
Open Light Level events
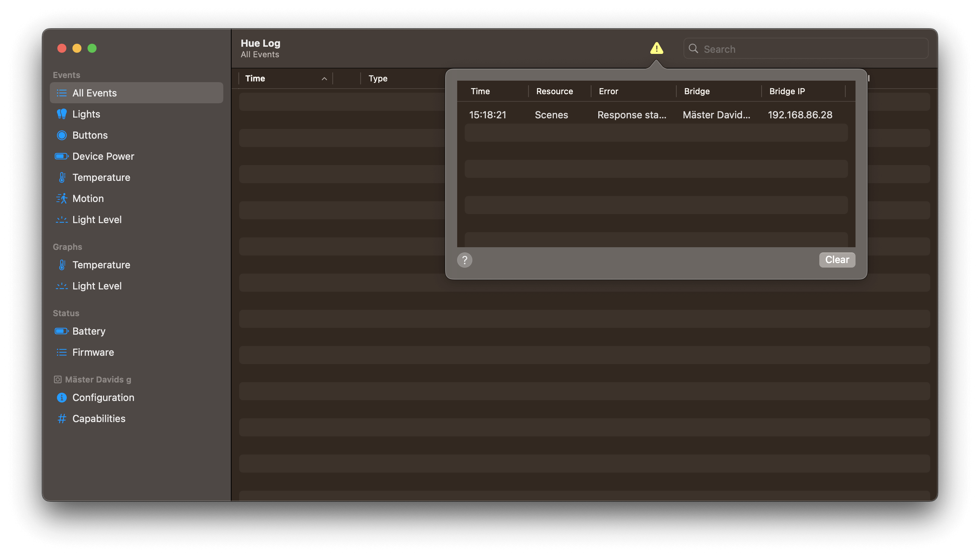(62, 219)
